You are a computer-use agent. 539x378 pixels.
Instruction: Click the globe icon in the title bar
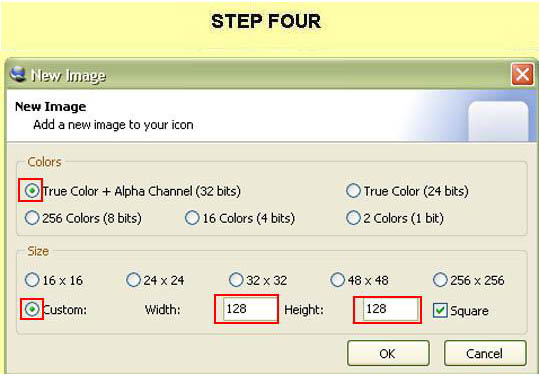point(18,74)
